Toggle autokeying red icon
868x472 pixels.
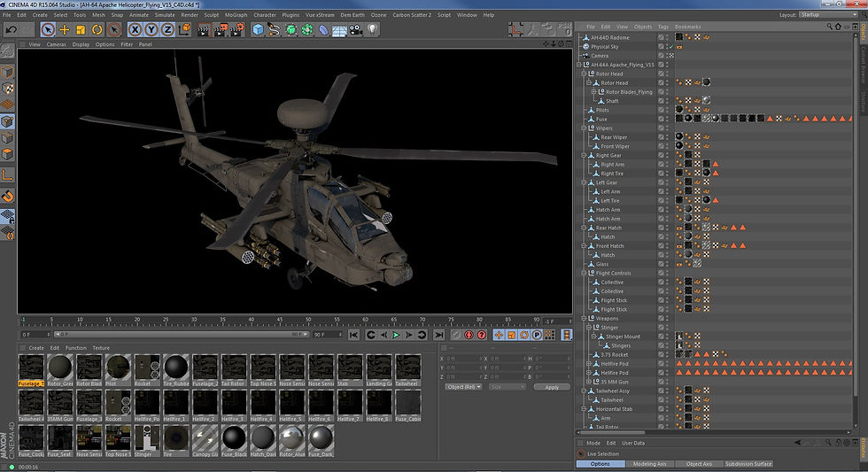point(469,335)
